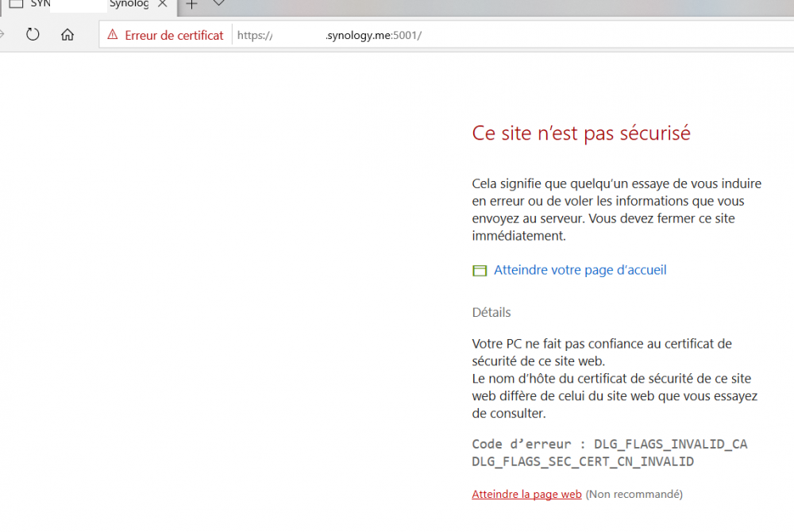Click the DLG_FLAGS_INVALID_CA error code text
This screenshot has height=532, width=794.
tap(670, 444)
